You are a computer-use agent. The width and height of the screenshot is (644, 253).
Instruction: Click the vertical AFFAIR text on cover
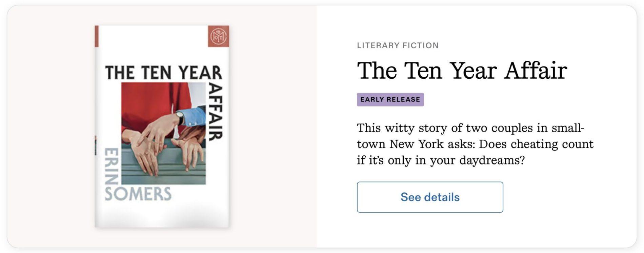coord(215,112)
